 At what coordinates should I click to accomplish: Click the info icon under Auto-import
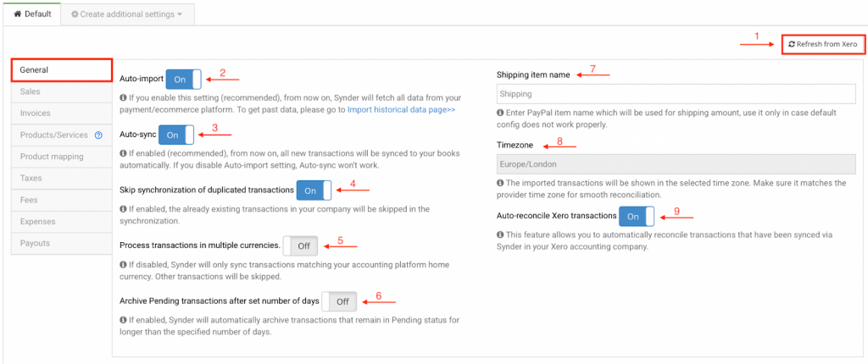coord(123,98)
